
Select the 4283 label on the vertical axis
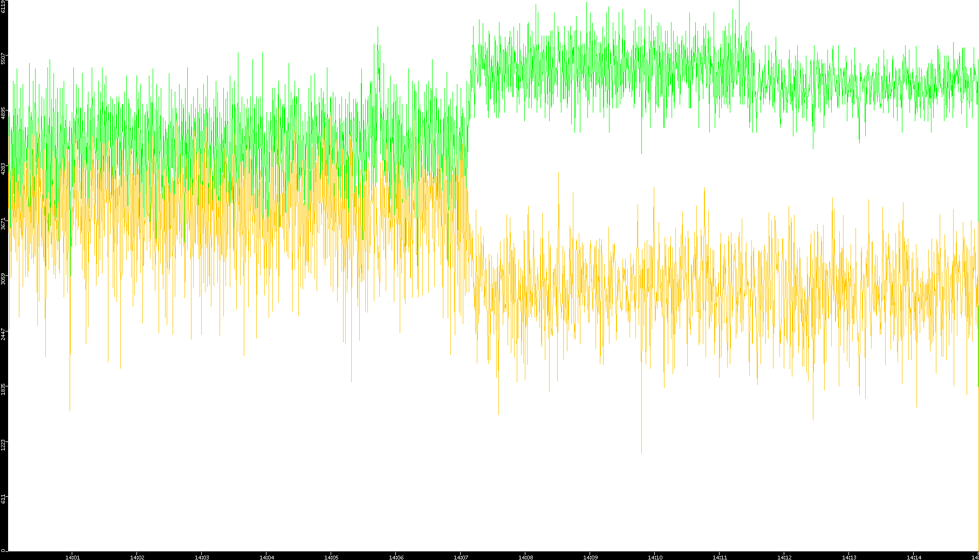[3, 168]
